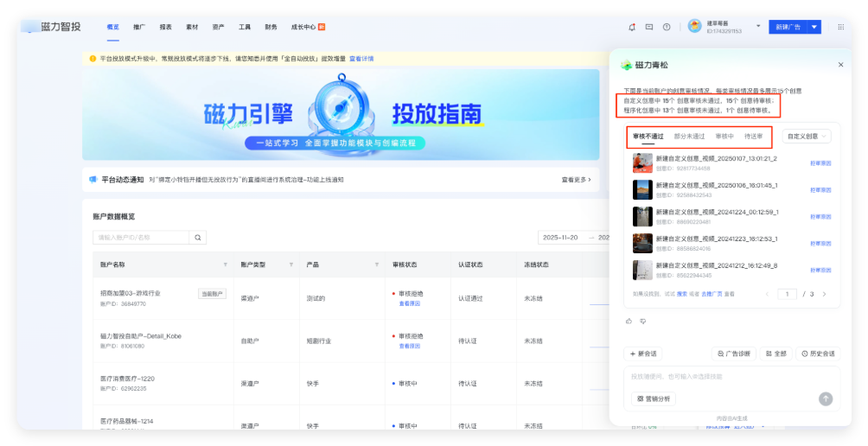The image size is (868, 446).
Task: Open the 自定义创意 dropdown
Action: 807,136
